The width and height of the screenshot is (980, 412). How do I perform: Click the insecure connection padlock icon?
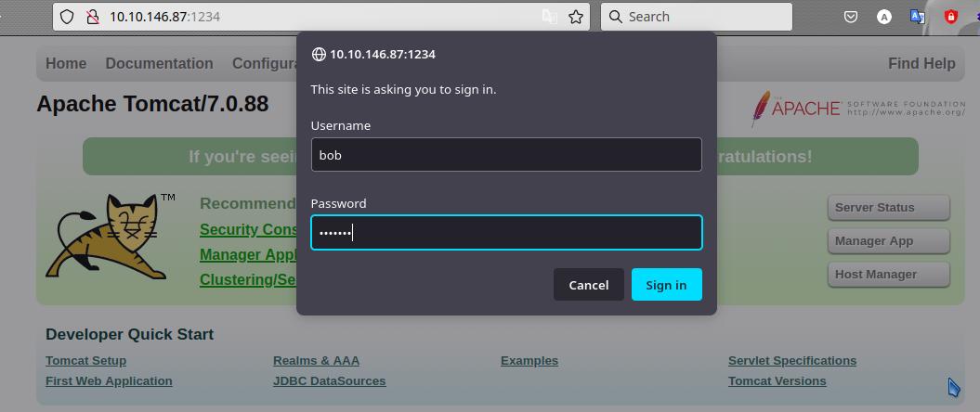click(93, 17)
